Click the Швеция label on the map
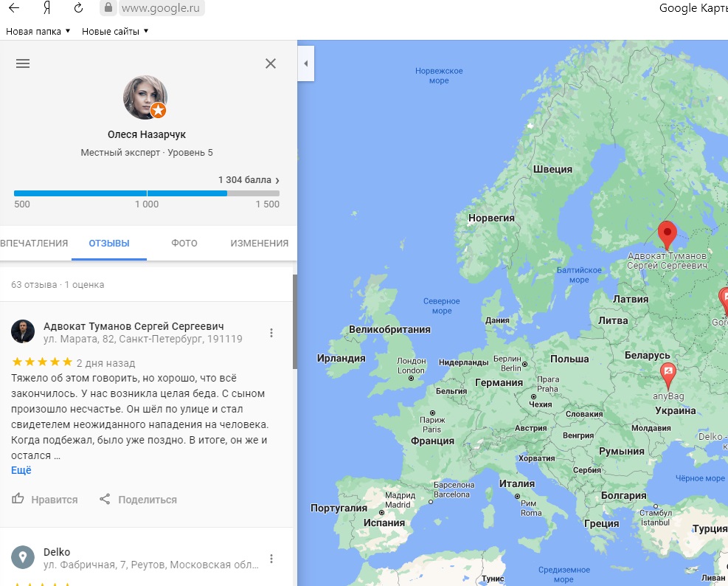 pyautogui.click(x=552, y=169)
